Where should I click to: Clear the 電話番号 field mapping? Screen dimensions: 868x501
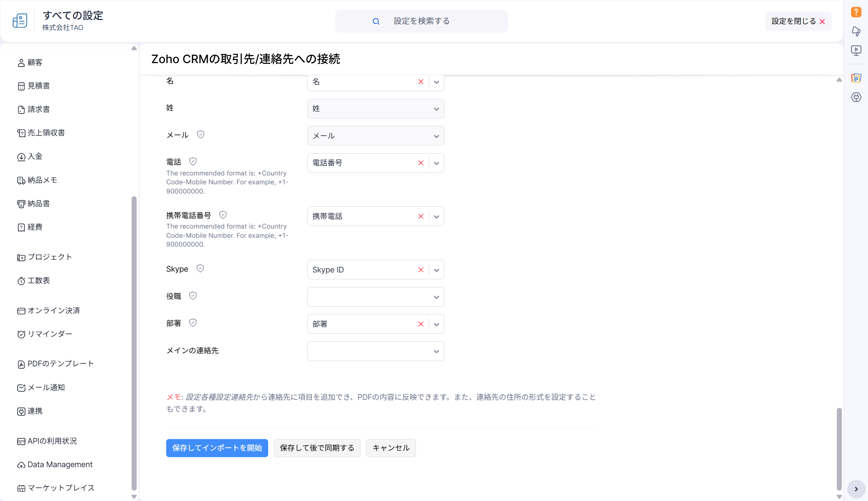(421, 163)
